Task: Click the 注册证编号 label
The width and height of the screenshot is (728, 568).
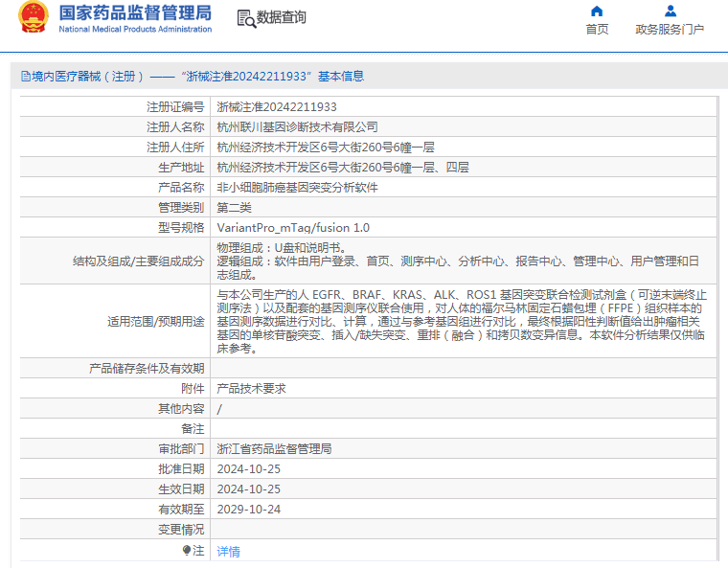Action: click(175, 107)
